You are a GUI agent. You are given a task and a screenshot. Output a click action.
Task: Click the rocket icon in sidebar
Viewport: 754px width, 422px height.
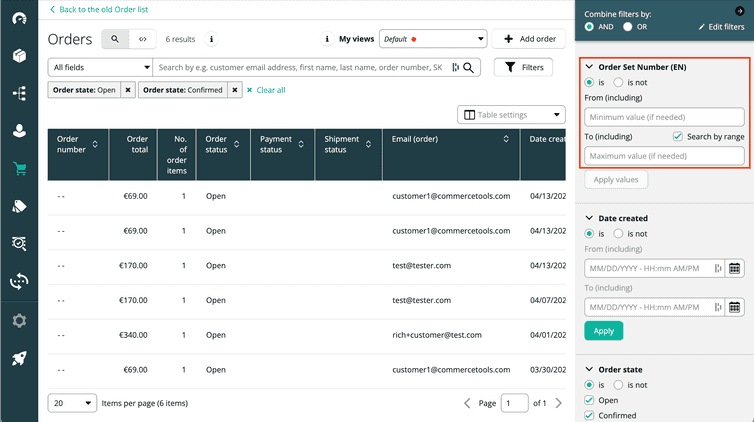(19, 358)
